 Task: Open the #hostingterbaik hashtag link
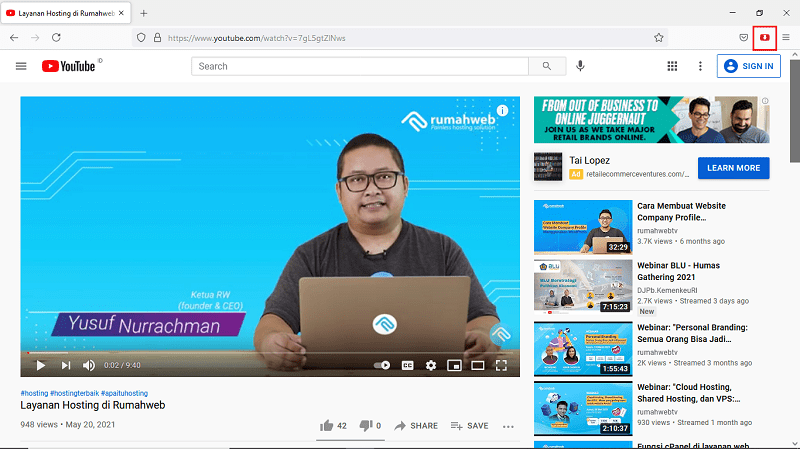click(74, 393)
